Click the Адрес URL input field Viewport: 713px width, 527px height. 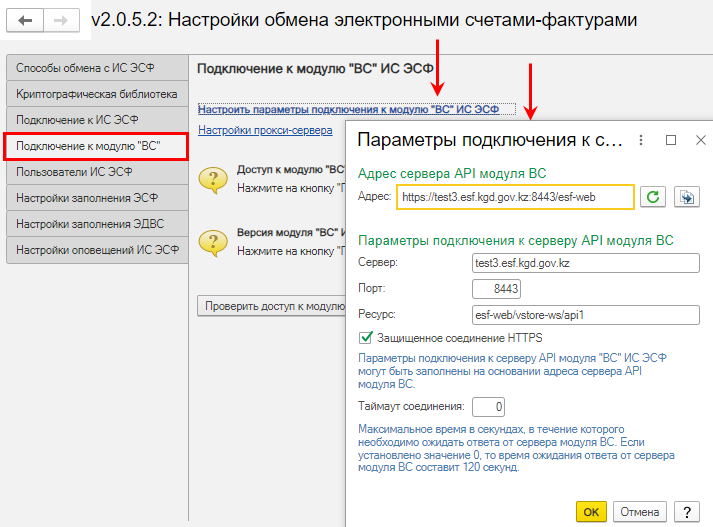515,197
